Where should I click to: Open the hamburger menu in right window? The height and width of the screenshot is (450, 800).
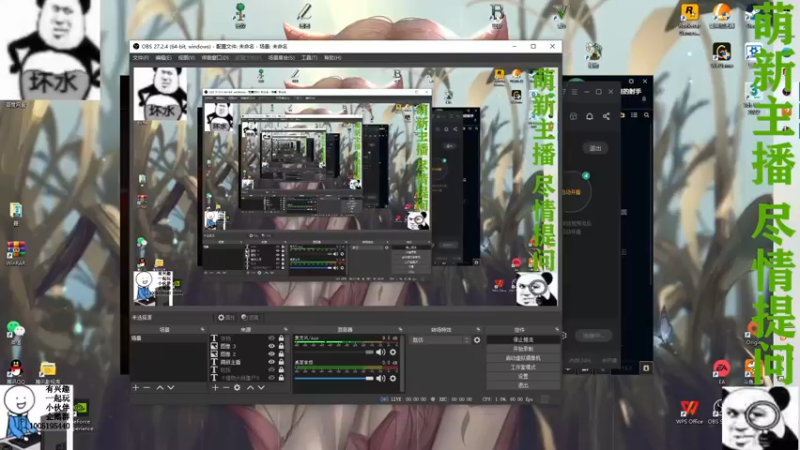tap(574, 92)
